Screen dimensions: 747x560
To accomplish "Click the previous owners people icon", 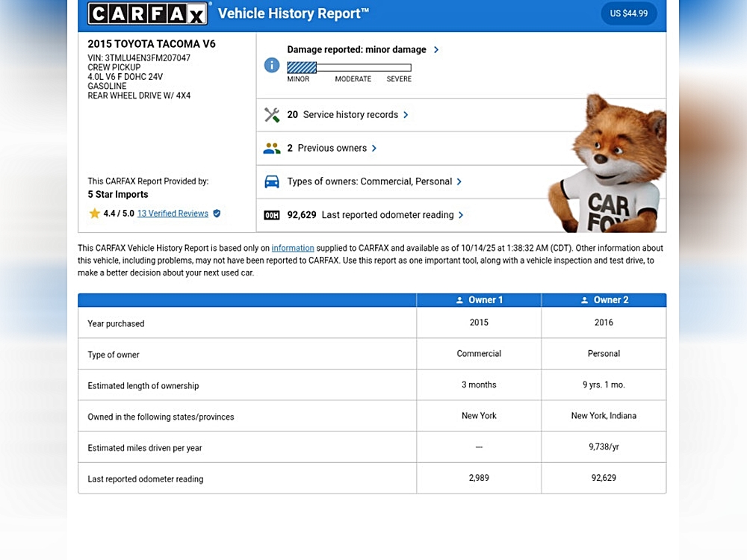I will click(272, 149).
